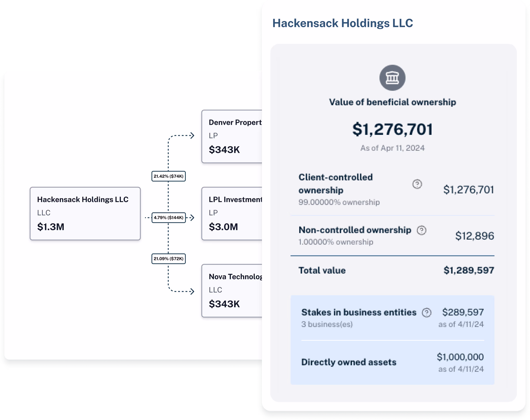Open the Hackensack Holdings LLC entity card
530x420 pixels.
click(85, 213)
